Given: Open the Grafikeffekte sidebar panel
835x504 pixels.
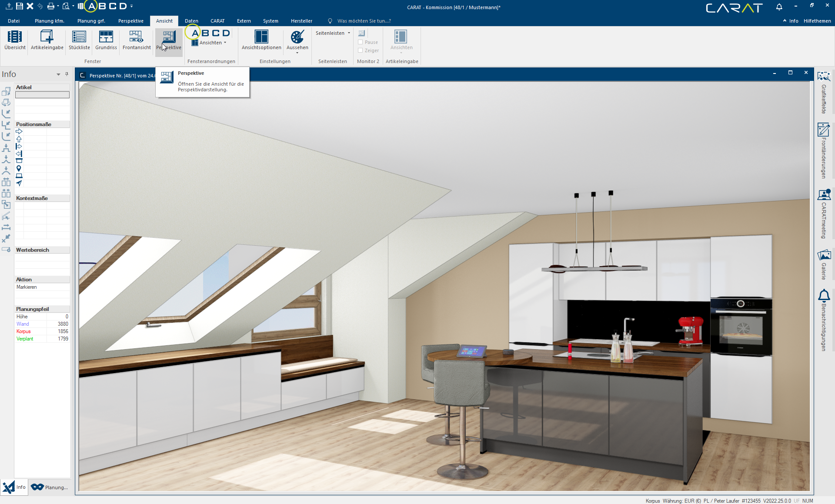Looking at the screenshot, I should tap(824, 92).
